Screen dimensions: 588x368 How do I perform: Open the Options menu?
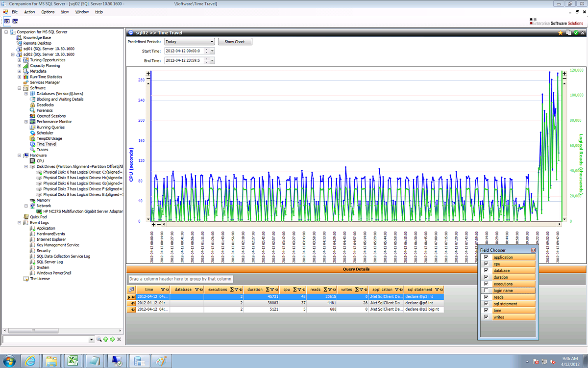pos(48,12)
